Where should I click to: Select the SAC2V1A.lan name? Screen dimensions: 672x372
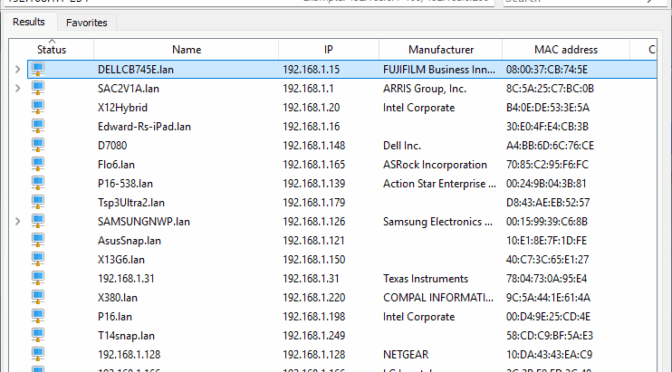(x=128, y=88)
